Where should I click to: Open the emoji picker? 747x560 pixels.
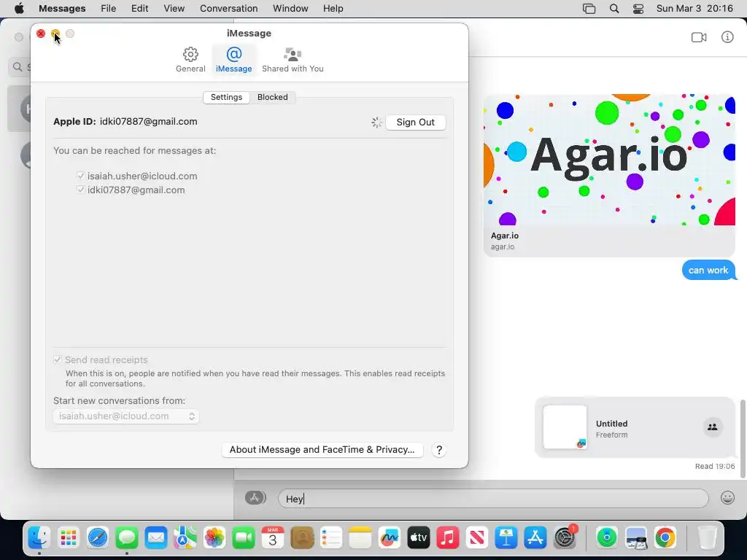click(727, 498)
